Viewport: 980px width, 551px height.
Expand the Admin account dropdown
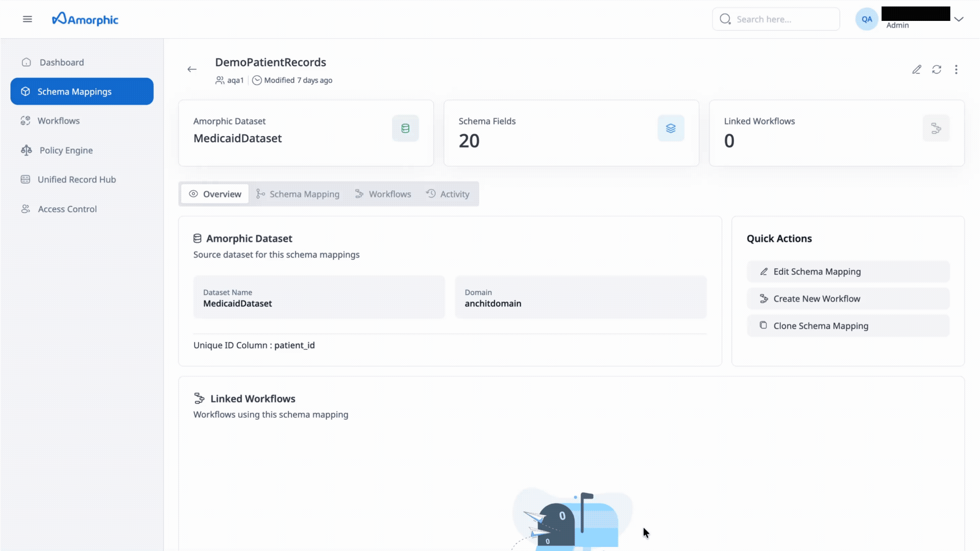pyautogui.click(x=960, y=19)
